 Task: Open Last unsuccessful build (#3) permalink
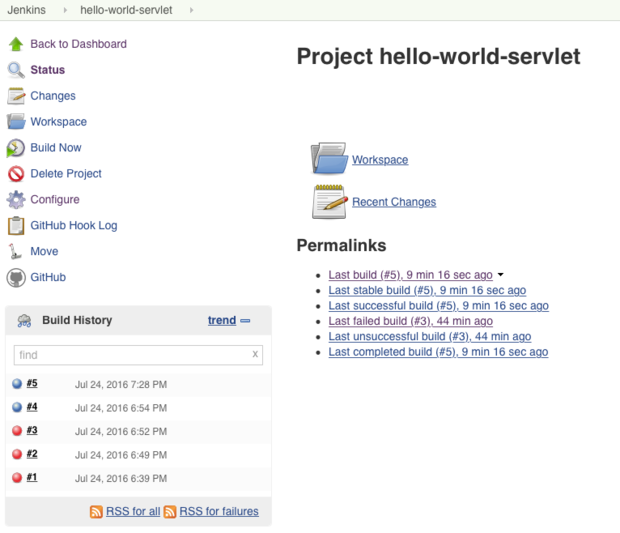(x=430, y=336)
